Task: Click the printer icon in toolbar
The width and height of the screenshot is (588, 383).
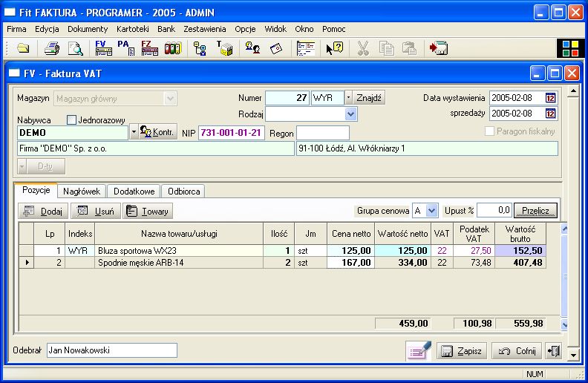Action: (52, 48)
